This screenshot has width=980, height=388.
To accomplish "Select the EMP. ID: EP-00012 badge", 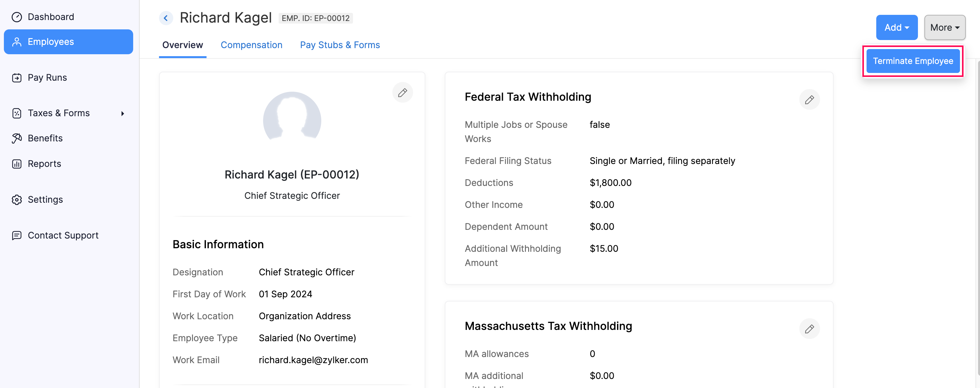I will coord(316,18).
